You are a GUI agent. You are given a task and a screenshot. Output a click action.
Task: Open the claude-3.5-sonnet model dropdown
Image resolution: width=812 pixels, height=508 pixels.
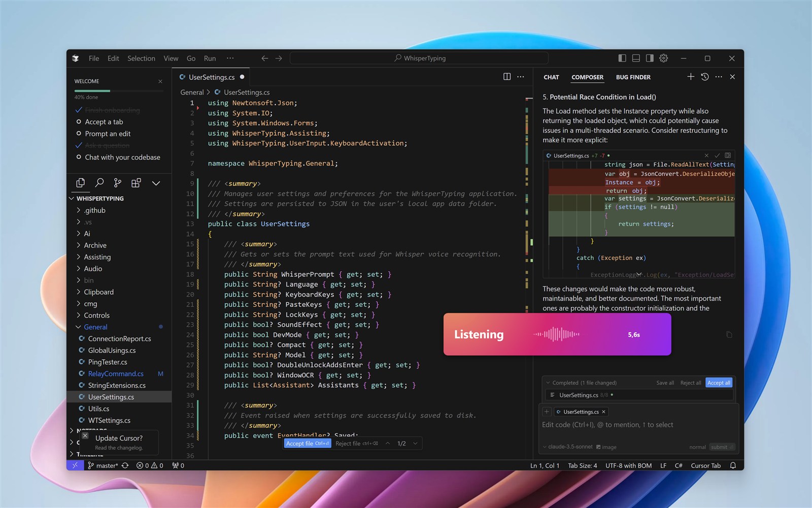click(567, 447)
